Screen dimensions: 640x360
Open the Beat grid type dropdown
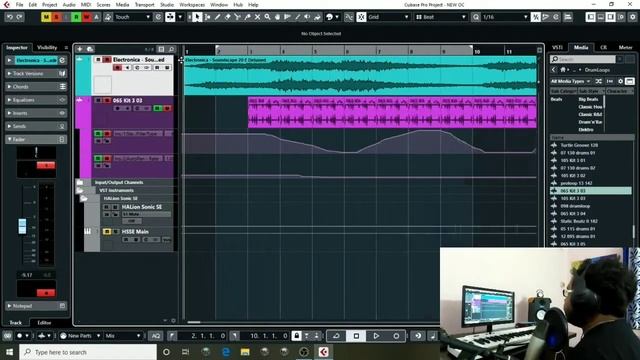coord(441,17)
